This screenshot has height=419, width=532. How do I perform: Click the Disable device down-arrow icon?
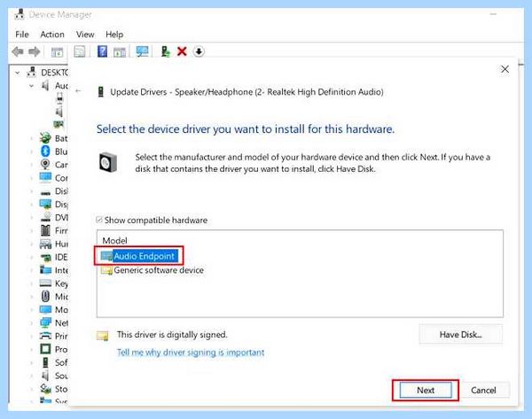(x=199, y=51)
